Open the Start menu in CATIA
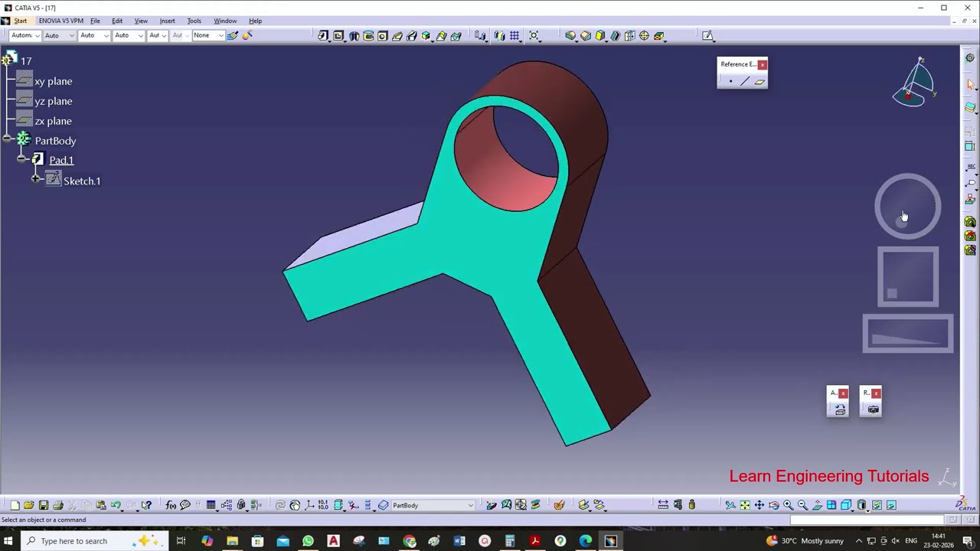 click(20, 21)
